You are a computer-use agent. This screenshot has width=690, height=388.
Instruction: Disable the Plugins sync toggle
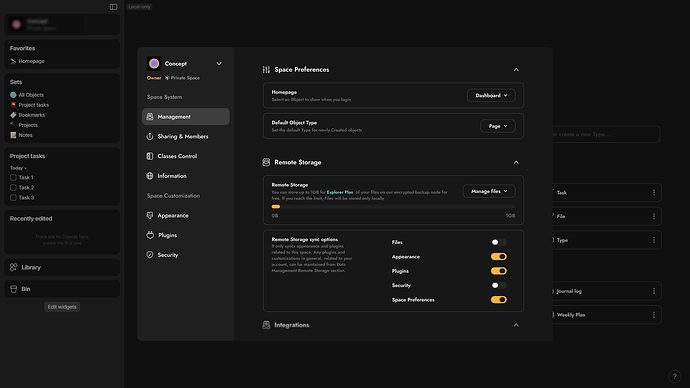coord(499,271)
